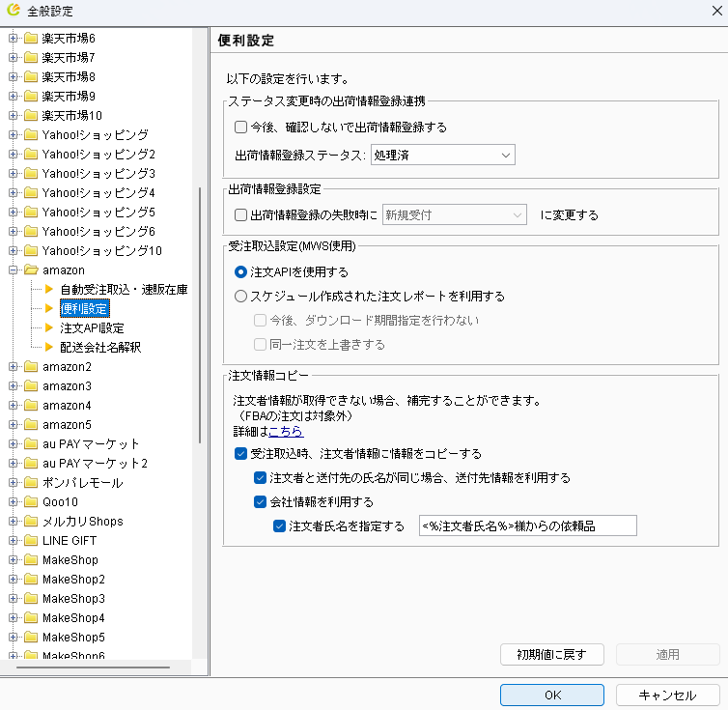Open the 新規受付 status dropdown
Screen dimensions: 728x710
pos(455,214)
